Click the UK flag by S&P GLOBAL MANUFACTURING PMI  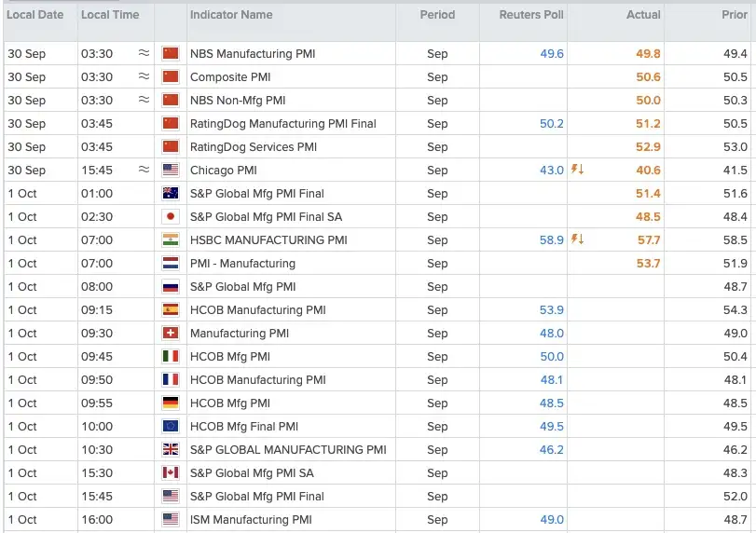[171, 449]
